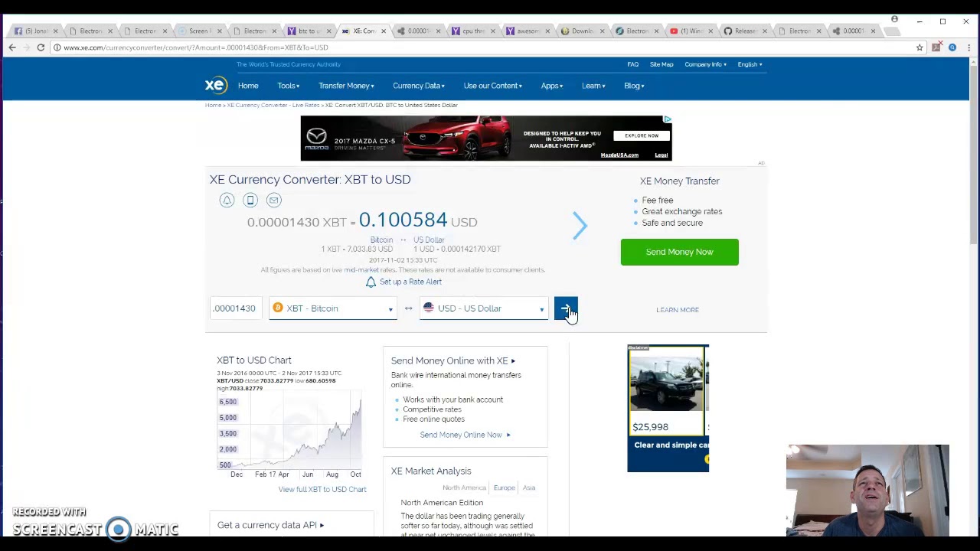Click the bell icon next to Set up a Rate Alert
Viewport: 980px width, 551px height.
371,282
